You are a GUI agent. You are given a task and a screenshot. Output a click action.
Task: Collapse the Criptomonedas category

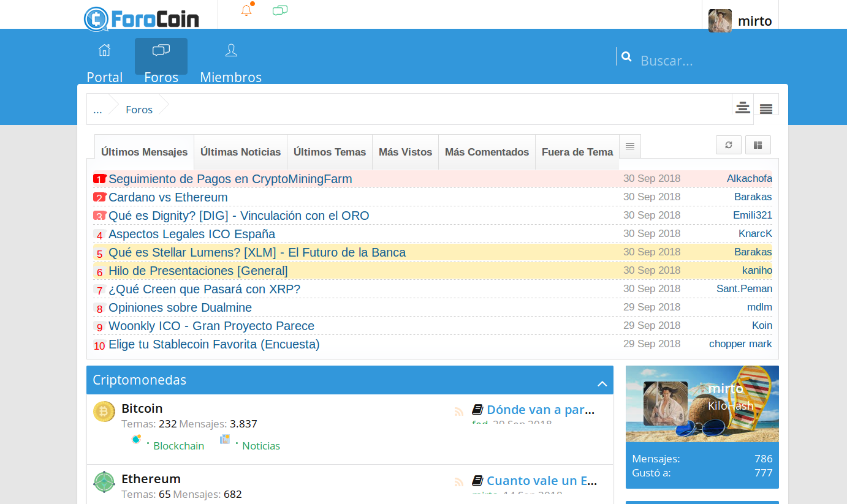click(602, 383)
